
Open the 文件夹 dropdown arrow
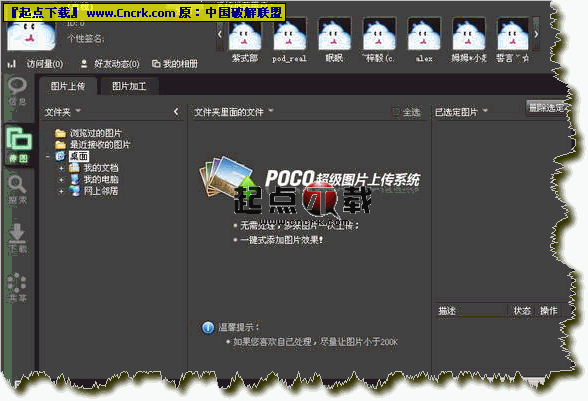78,111
